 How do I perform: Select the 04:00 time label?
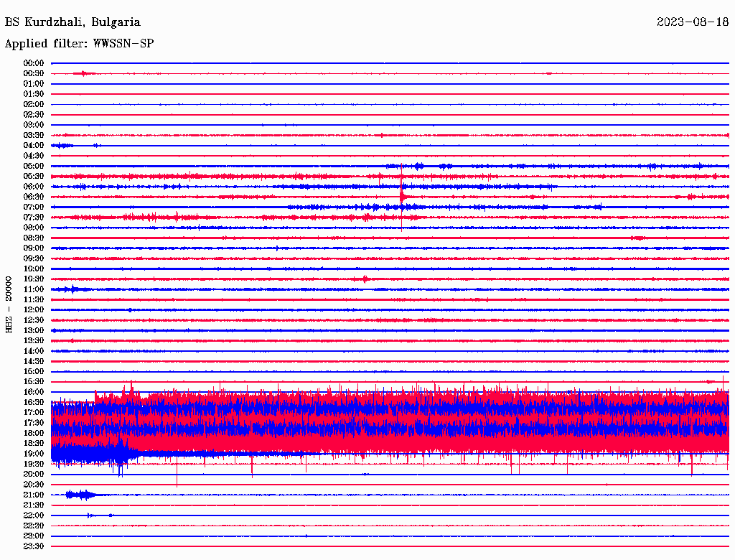[x=34, y=146]
